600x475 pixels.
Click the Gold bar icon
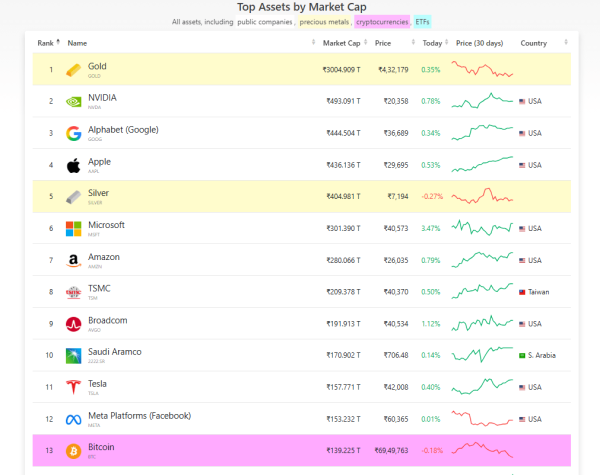coord(73,70)
